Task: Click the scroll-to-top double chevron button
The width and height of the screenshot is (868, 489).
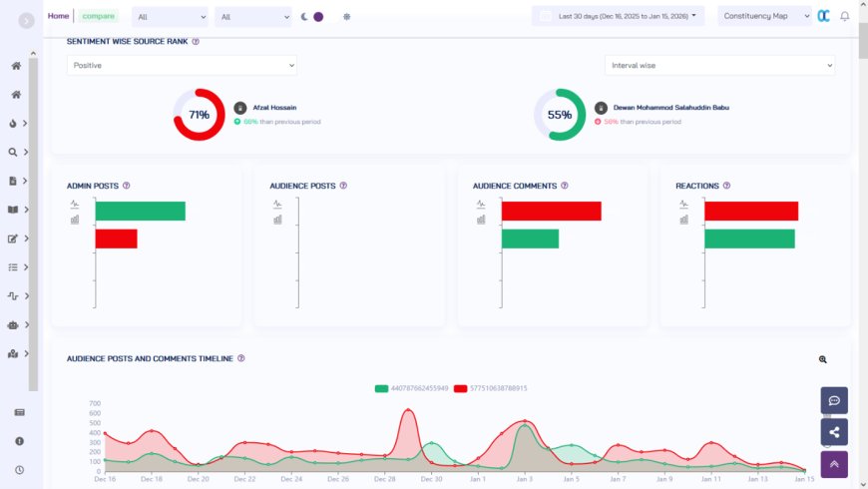Action: pos(833,464)
